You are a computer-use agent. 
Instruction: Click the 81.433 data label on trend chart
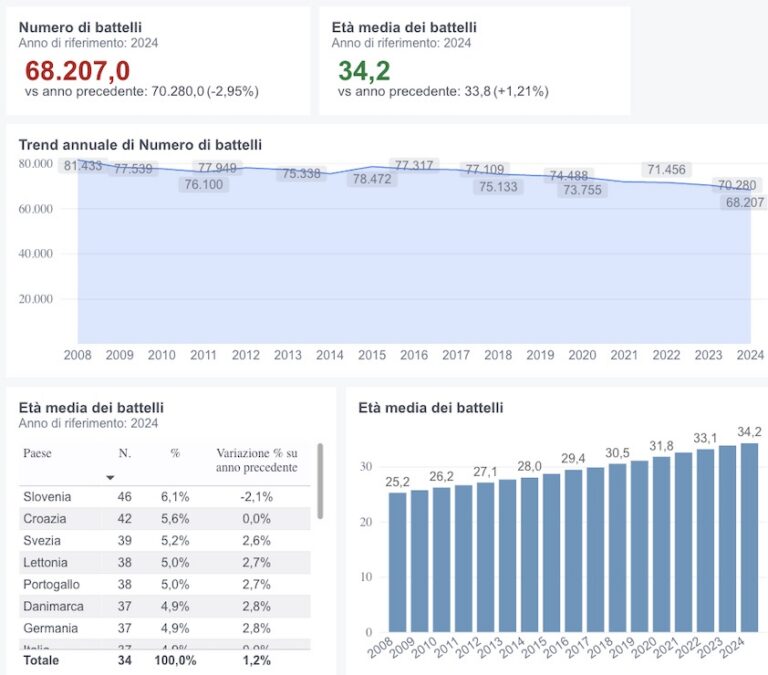pos(83,166)
